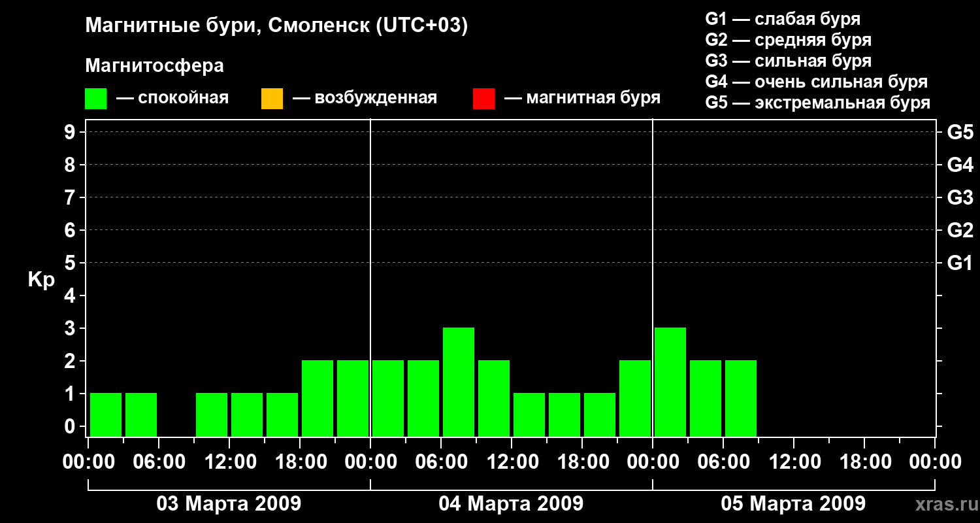Click the '18:00' time label under 05 Марта
This screenshot has width=980, height=523.
tap(864, 462)
